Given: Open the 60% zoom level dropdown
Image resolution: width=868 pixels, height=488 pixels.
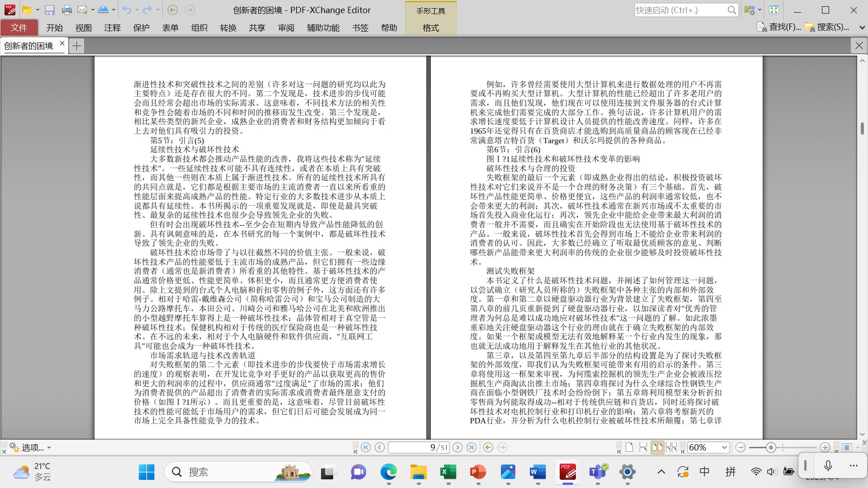Looking at the screenshot, I should coord(724,447).
